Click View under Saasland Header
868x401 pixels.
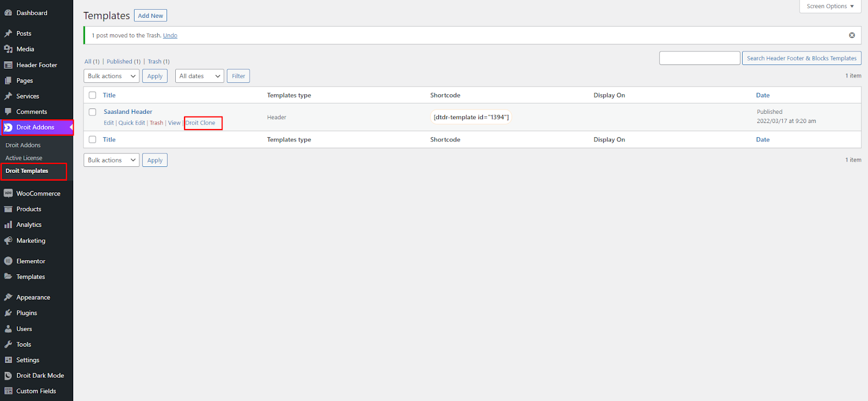[x=174, y=123]
